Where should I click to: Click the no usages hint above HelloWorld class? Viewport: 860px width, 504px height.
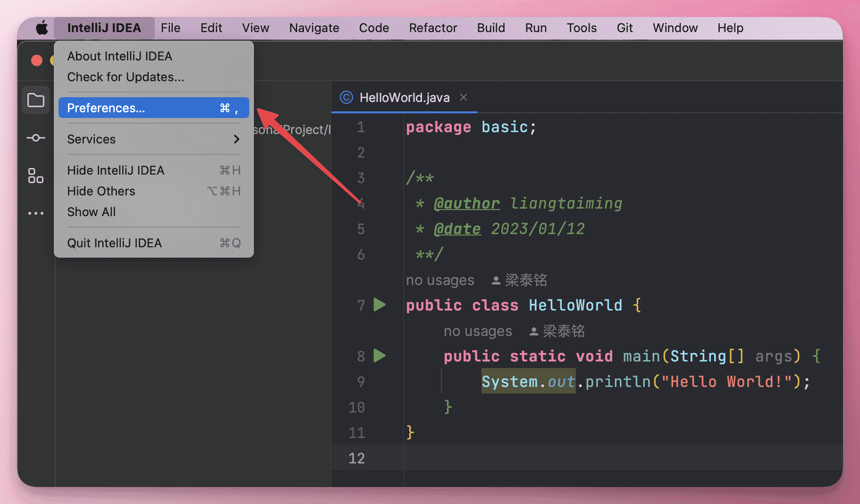coord(440,280)
